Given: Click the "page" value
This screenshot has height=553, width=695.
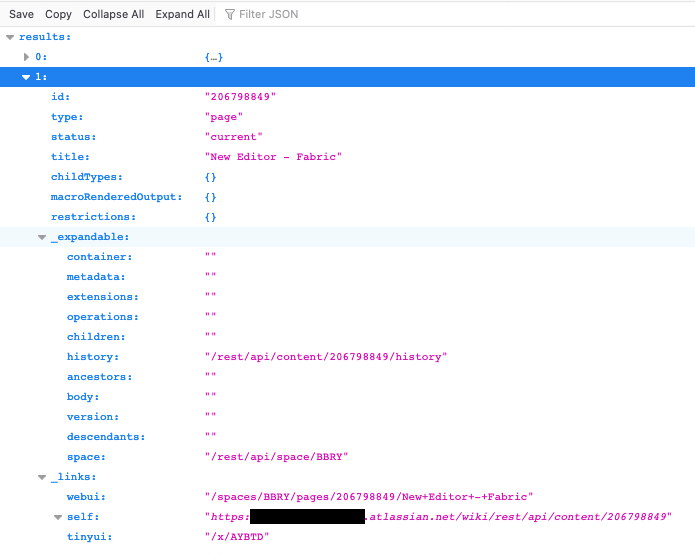Looking at the screenshot, I should 224,117.
